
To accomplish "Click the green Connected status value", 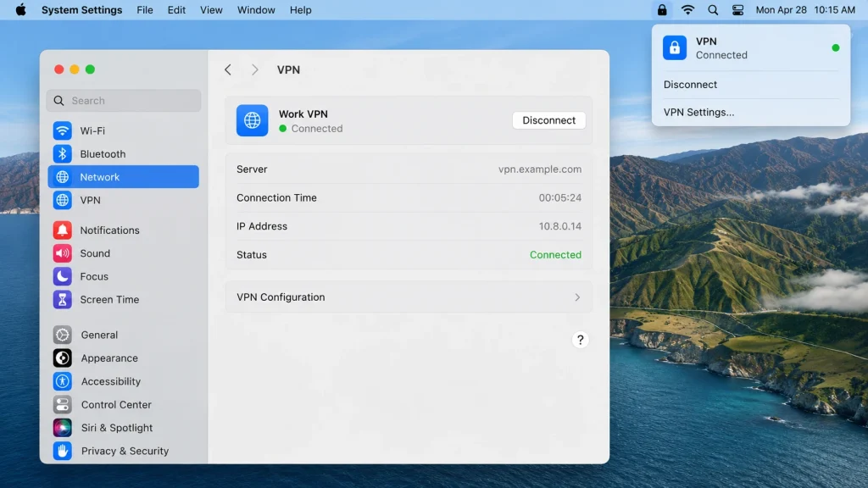I will 555,255.
